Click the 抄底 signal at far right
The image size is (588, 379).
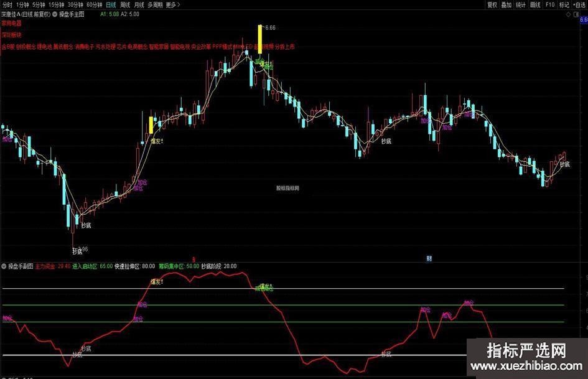tap(565, 164)
